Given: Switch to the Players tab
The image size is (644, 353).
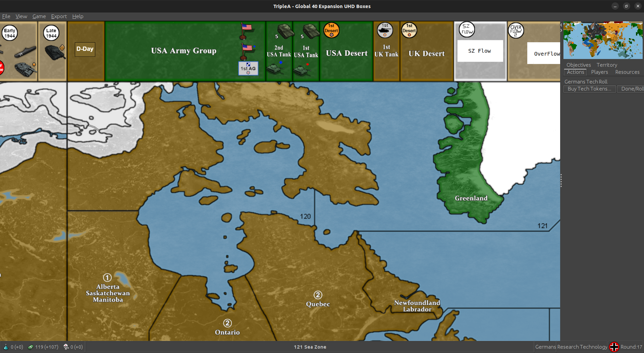Looking at the screenshot, I should click(x=599, y=72).
